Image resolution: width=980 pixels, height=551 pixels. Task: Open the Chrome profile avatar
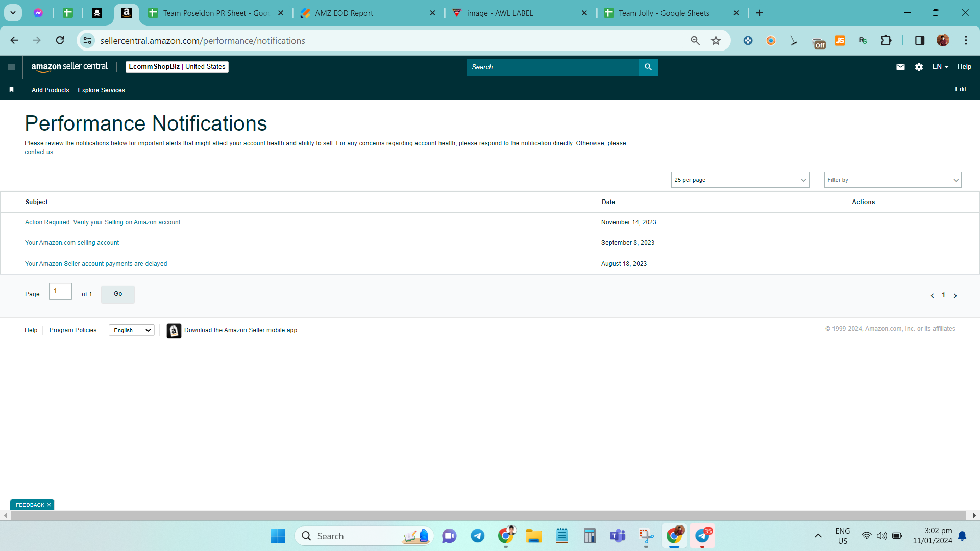pyautogui.click(x=943, y=40)
